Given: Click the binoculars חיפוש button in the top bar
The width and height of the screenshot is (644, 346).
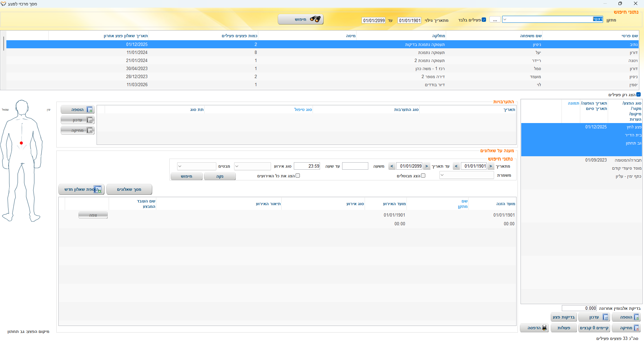Looking at the screenshot, I should tap(301, 19).
